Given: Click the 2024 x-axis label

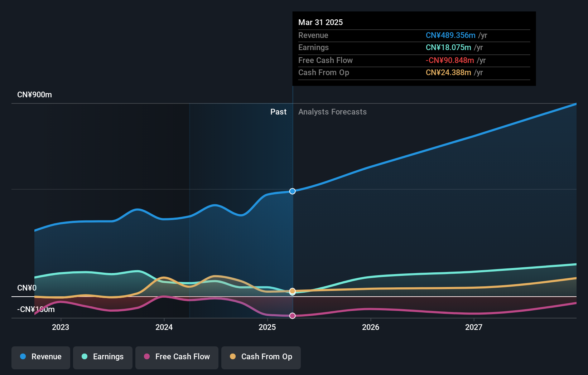Looking at the screenshot, I should coord(164,327).
